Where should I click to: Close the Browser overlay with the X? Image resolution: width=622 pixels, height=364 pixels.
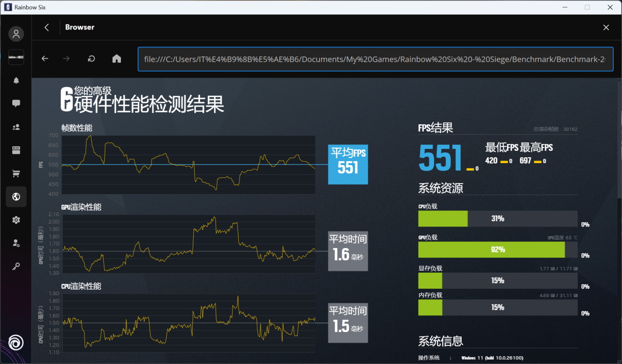pos(606,28)
